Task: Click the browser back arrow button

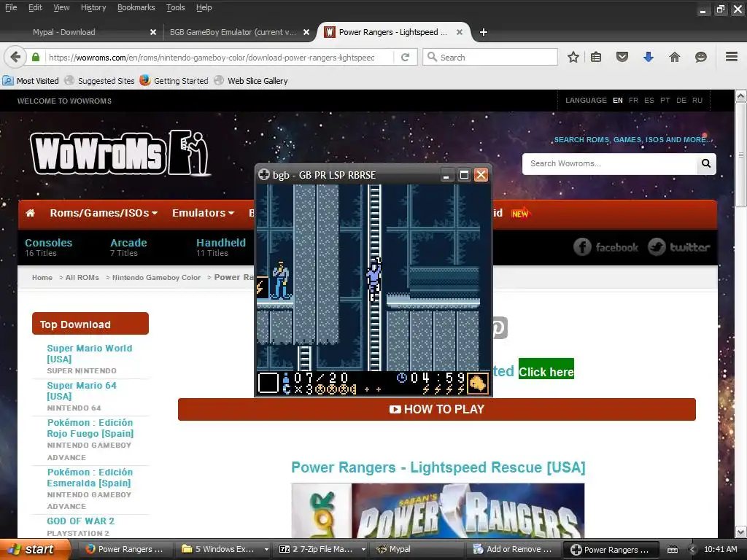Action: (x=15, y=57)
